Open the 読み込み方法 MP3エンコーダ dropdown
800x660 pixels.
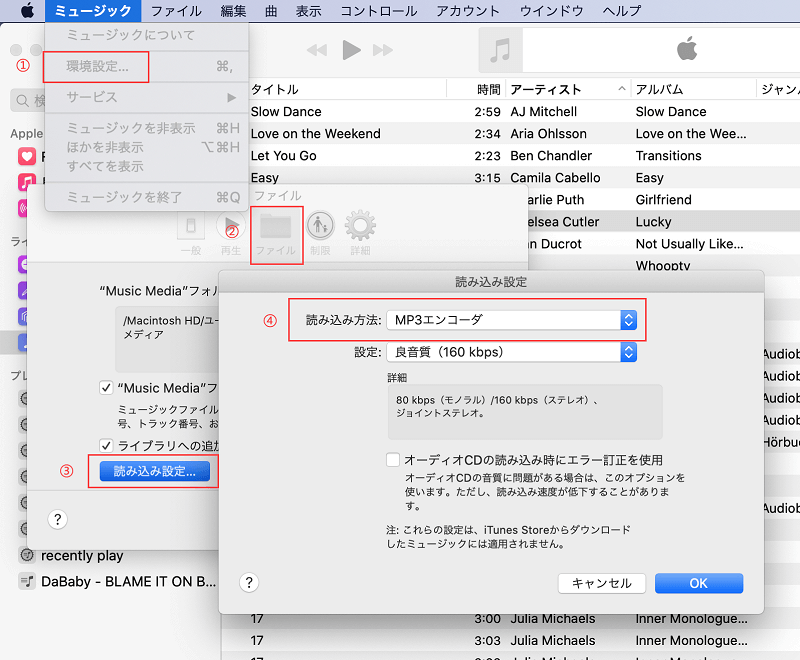512,320
